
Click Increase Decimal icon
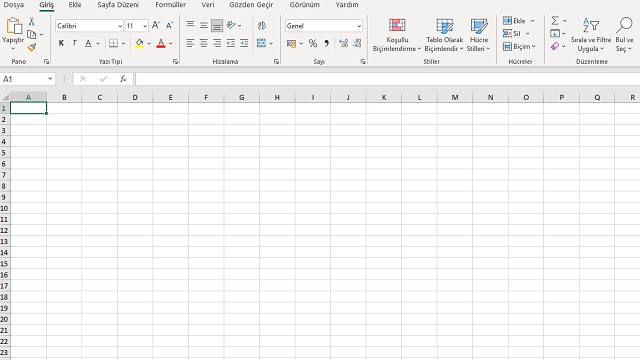point(344,43)
